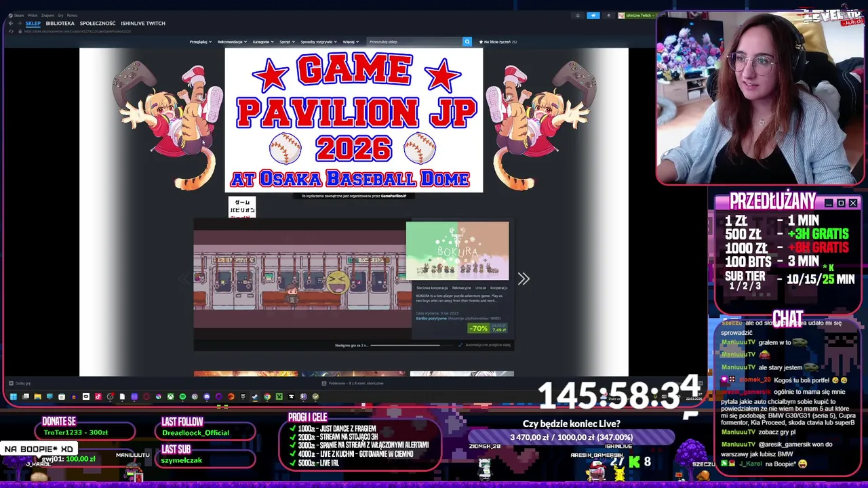Open File Explorer from taskbar
868x488 pixels.
pos(37,396)
